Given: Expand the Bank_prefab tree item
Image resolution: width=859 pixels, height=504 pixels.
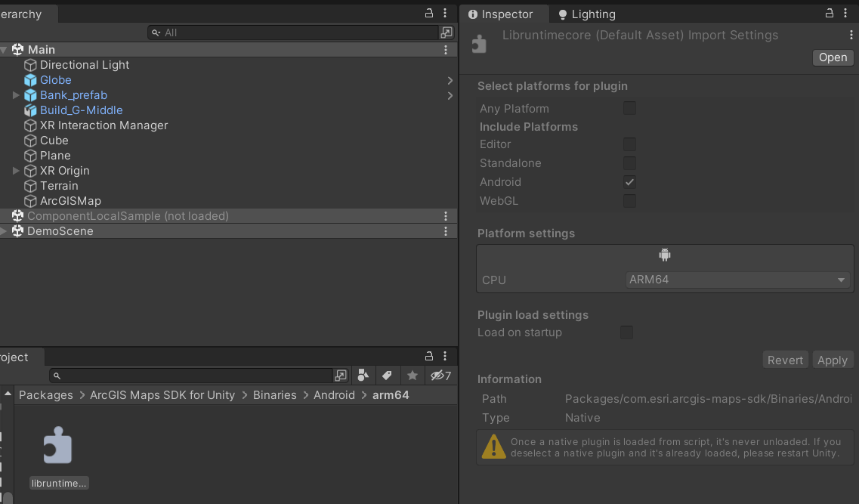Looking at the screenshot, I should [x=16, y=95].
